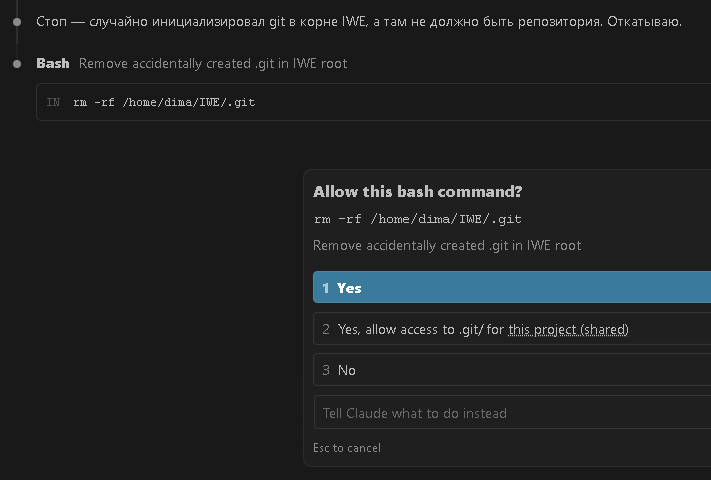Click the dialog's Remove accidentally created .git description
The height and width of the screenshot is (480, 711).
pos(447,246)
